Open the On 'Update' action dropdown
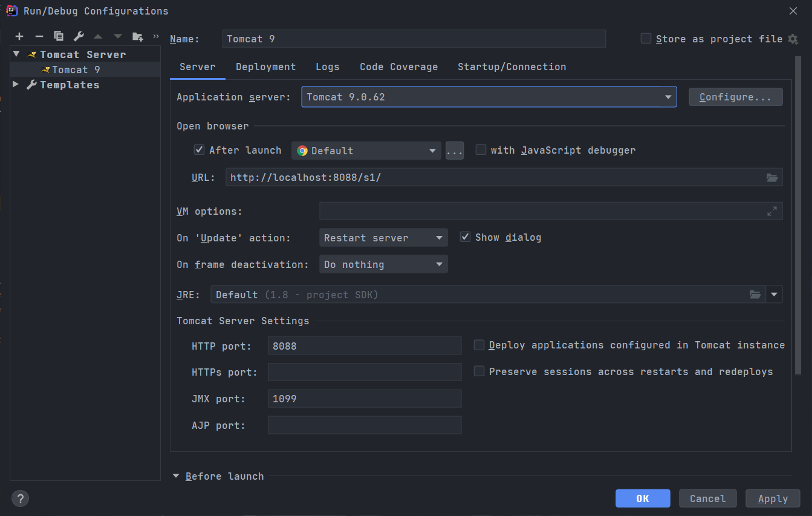This screenshot has width=812, height=516. (383, 238)
